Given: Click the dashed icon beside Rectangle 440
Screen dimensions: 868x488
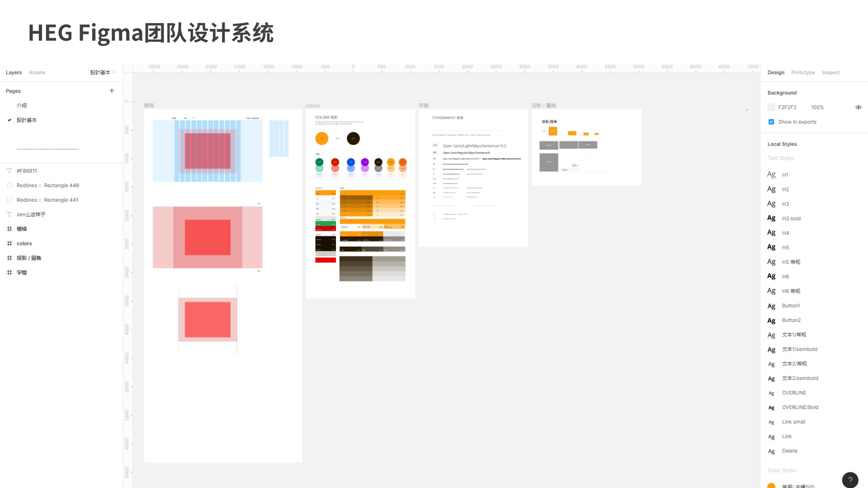Looking at the screenshot, I should click(9, 185).
